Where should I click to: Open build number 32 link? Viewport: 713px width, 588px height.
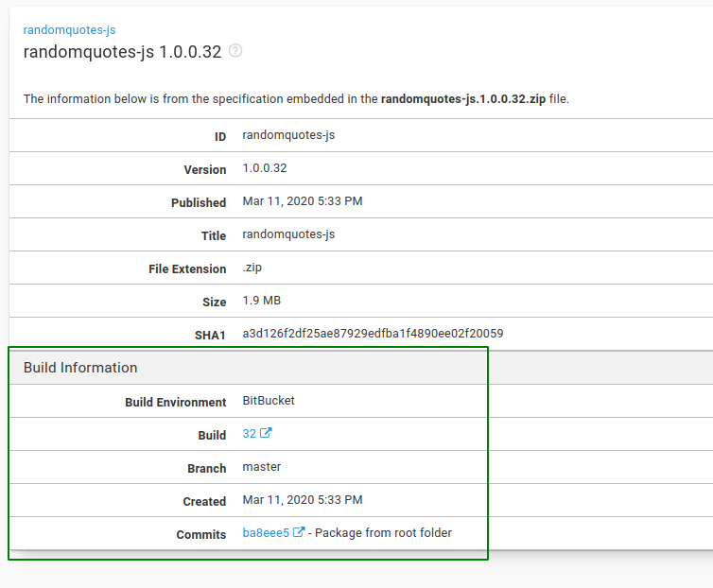coord(250,434)
